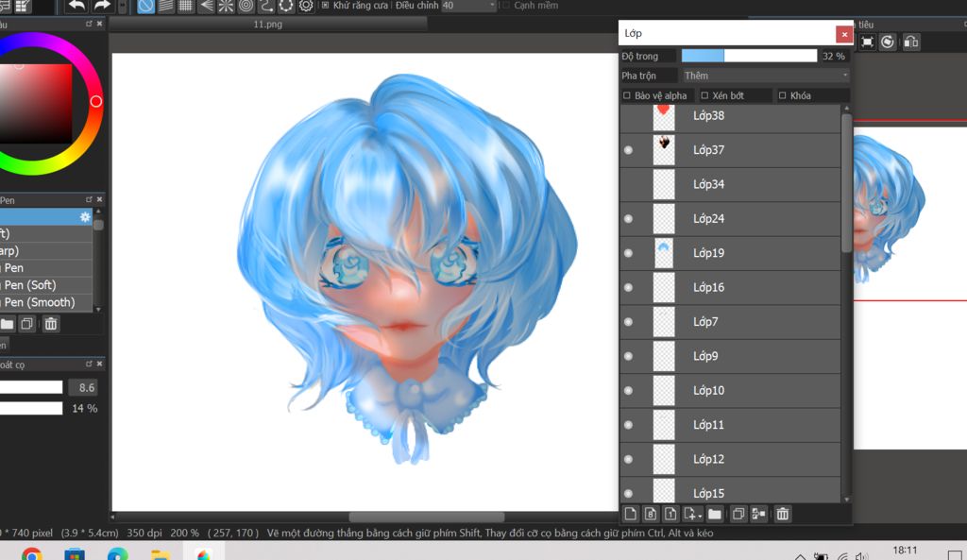Create a new 8-bit layer
Screen dimensions: 967x560
651,514
